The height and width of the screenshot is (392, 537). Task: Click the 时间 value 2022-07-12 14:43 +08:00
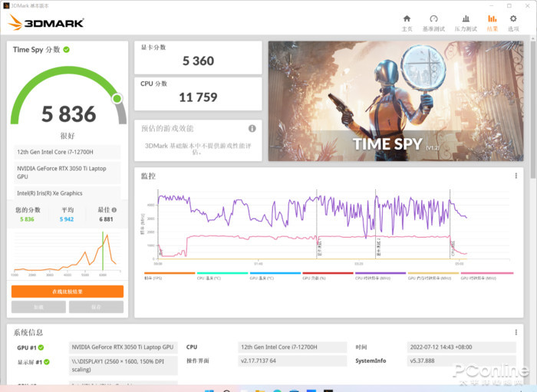pos(461,348)
